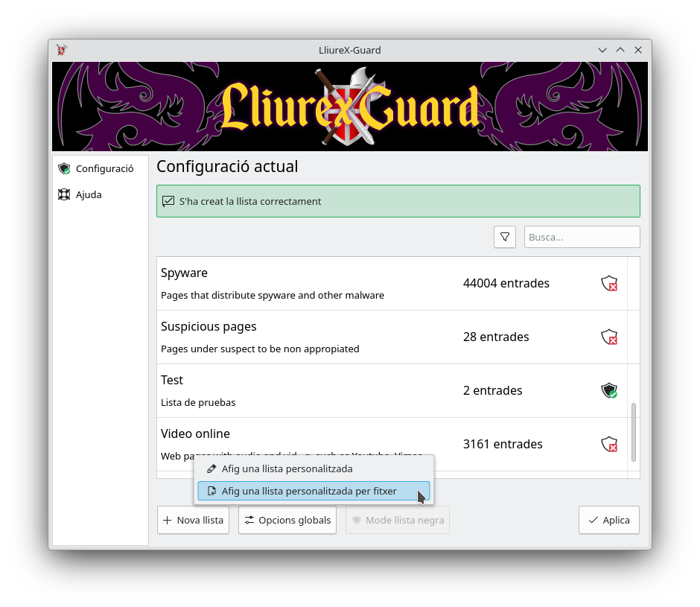Toggle the Spyware list shield icon
The image size is (700, 607).
(609, 283)
